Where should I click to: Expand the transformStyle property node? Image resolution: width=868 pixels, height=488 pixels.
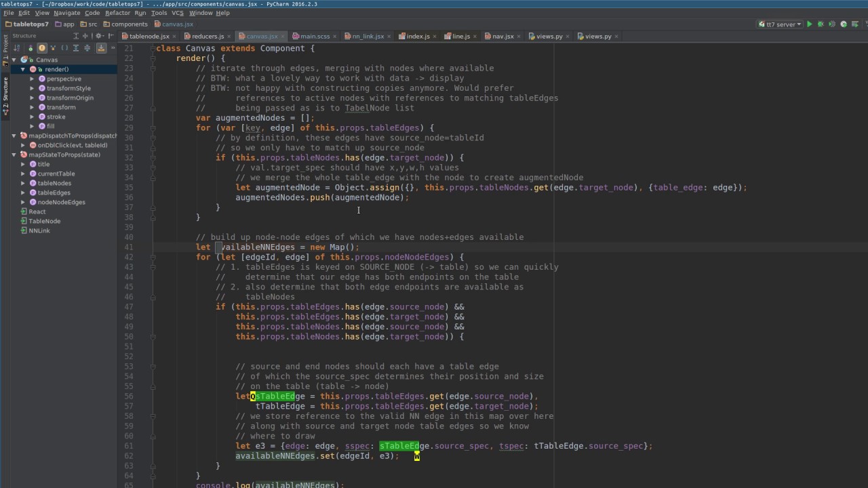tap(33, 88)
